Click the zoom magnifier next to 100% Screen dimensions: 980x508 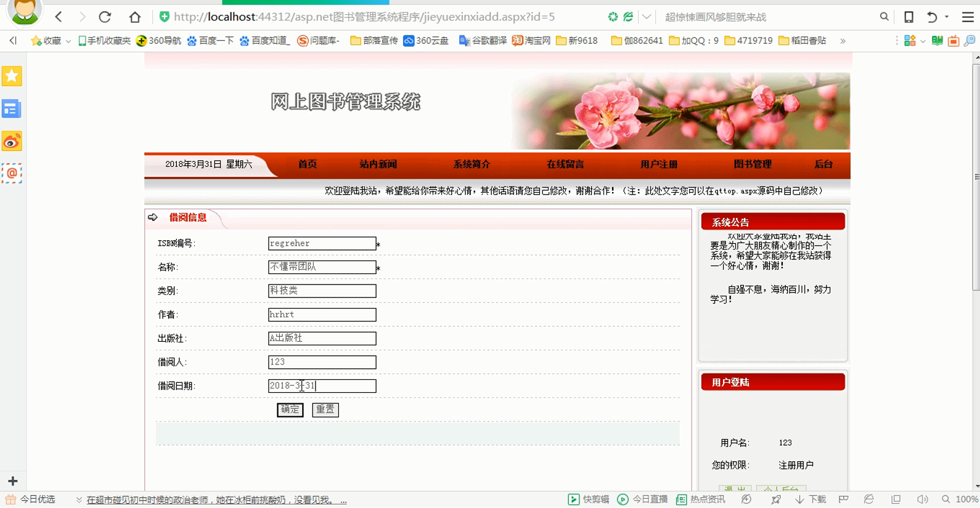945,499
